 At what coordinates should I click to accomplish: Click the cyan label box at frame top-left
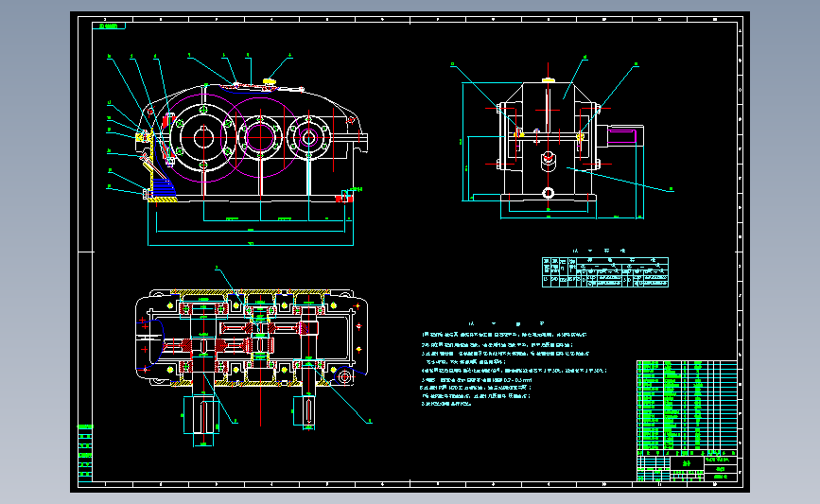(109, 26)
